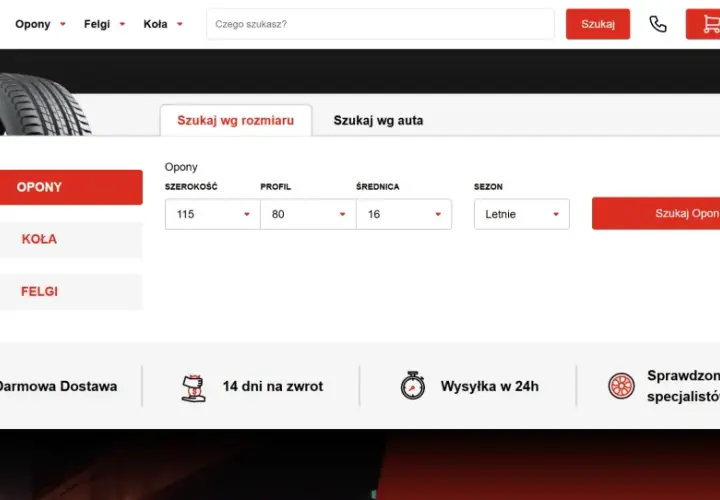Open the Sezon dropdown showing Letnie
The height and width of the screenshot is (500, 720).
(x=522, y=214)
